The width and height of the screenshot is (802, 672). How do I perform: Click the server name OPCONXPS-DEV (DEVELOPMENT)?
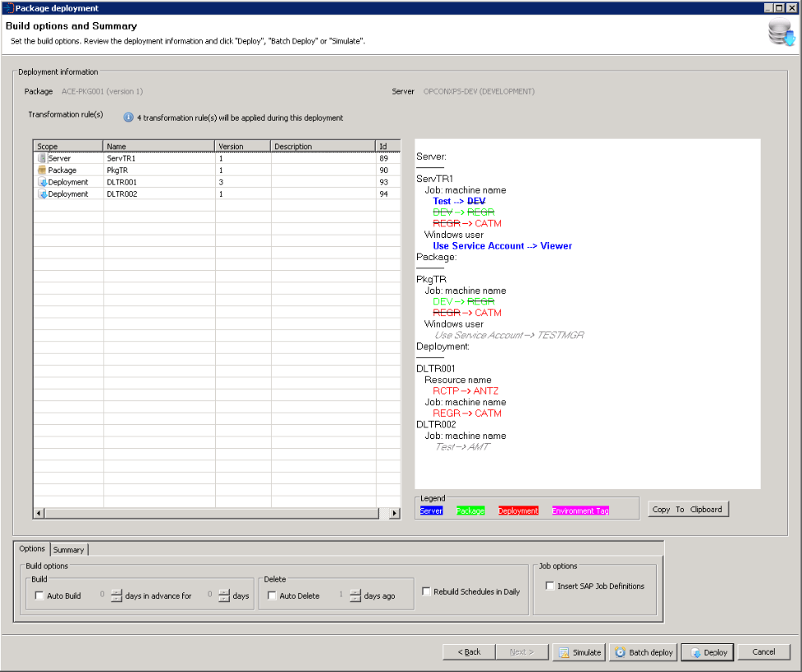(x=479, y=92)
